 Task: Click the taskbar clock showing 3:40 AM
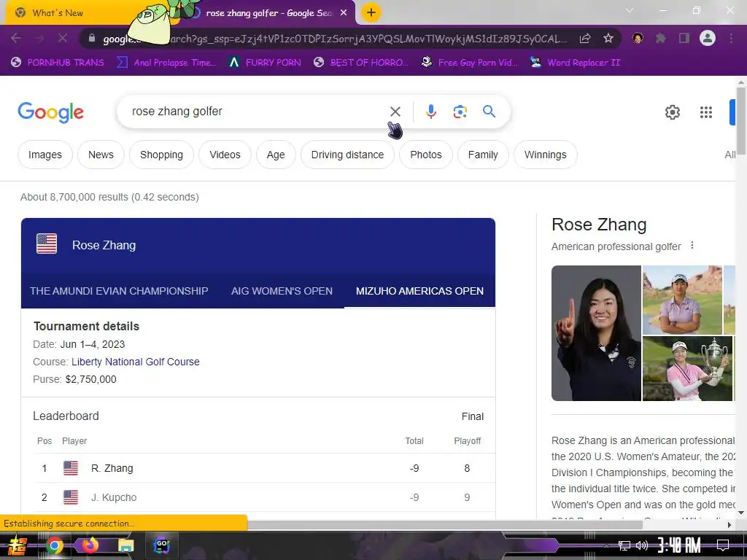coord(679,545)
